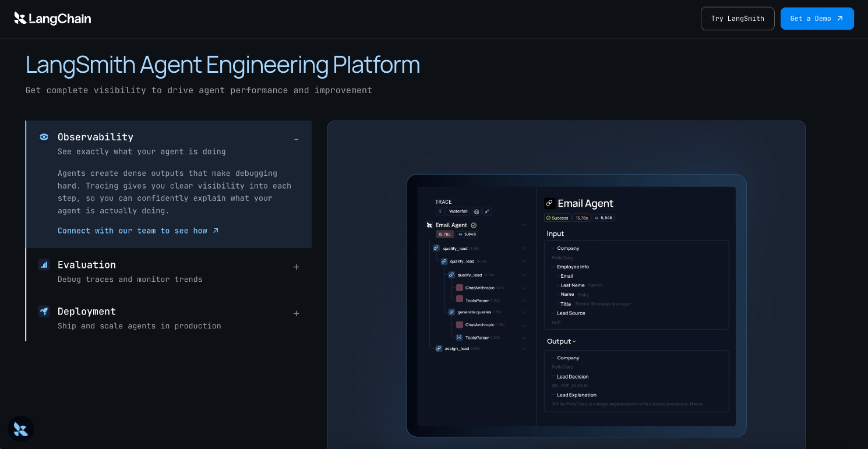Open the Connect with our team link

132,231
